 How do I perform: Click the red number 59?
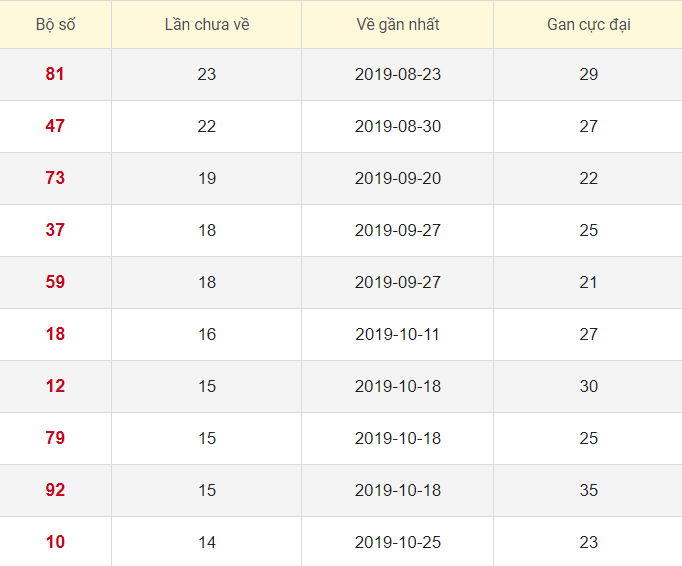(55, 282)
